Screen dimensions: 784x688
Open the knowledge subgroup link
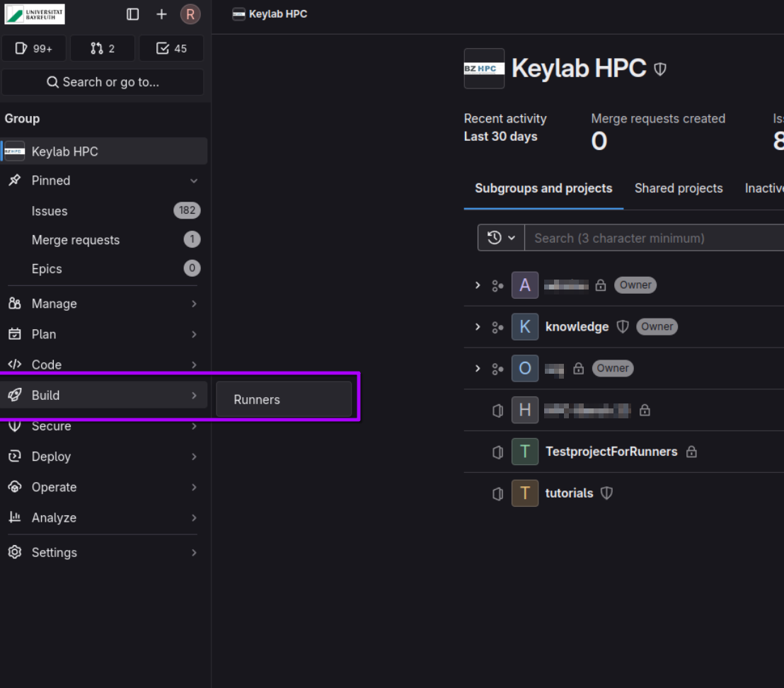(577, 326)
